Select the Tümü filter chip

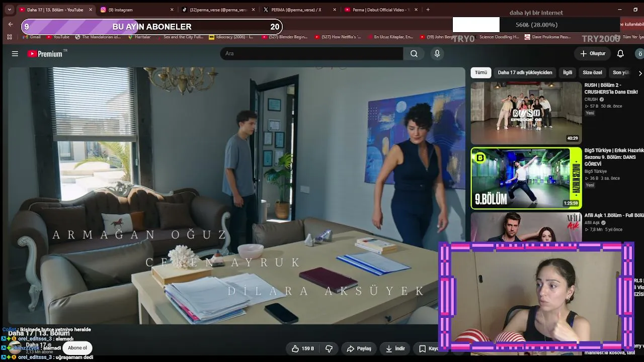(481, 73)
